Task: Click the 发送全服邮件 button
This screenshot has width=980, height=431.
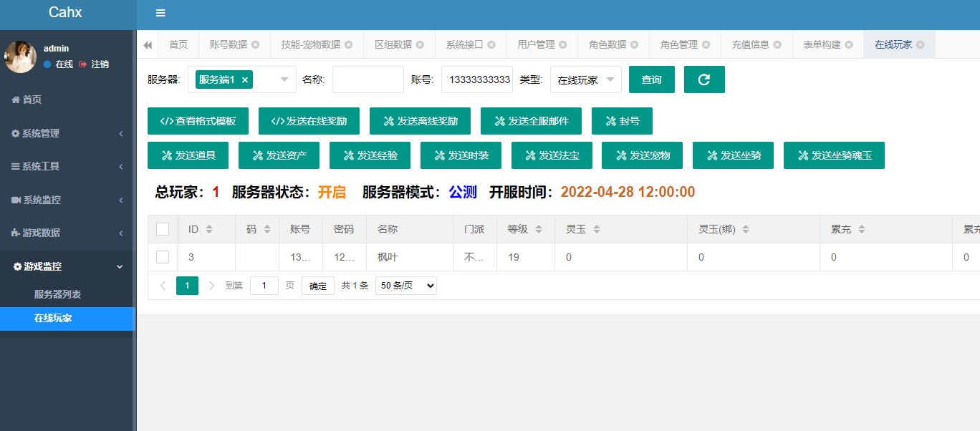Action: tap(530, 121)
